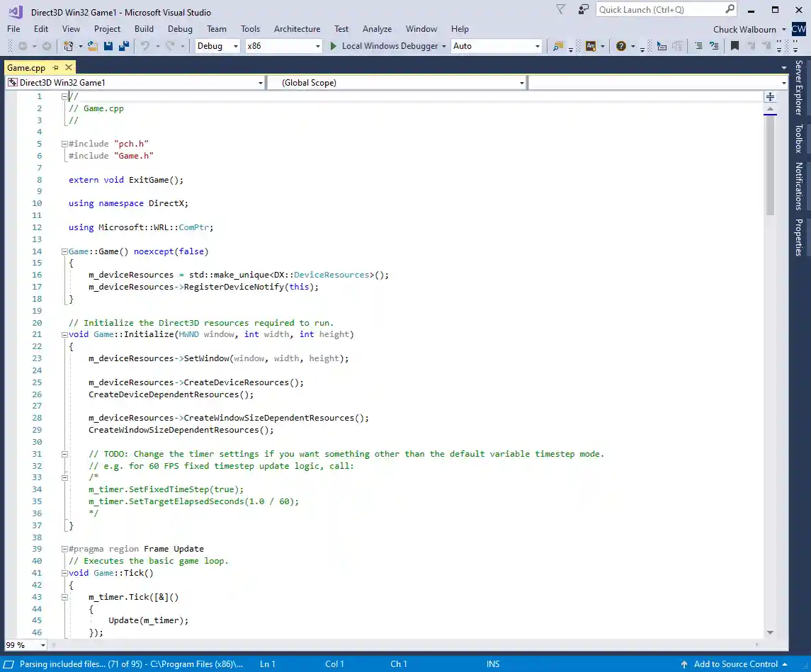
Task: Click the Undo icon
Action: click(147, 45)
